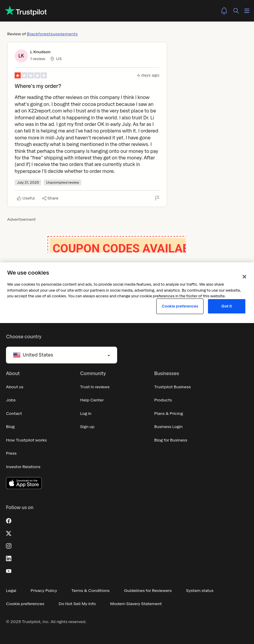Close the cookie banner with X
This screenshot has width=254, height=644.
244,277
